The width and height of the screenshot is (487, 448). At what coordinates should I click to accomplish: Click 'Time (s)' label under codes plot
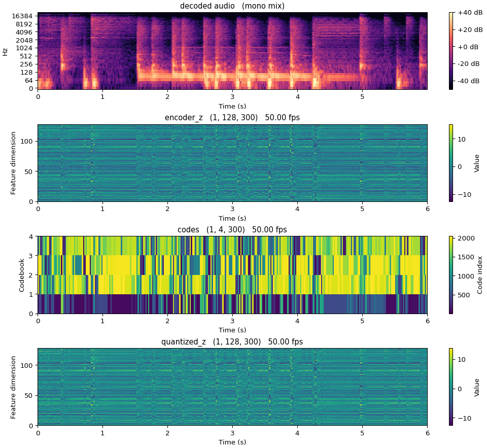click(x=232, y=330)
